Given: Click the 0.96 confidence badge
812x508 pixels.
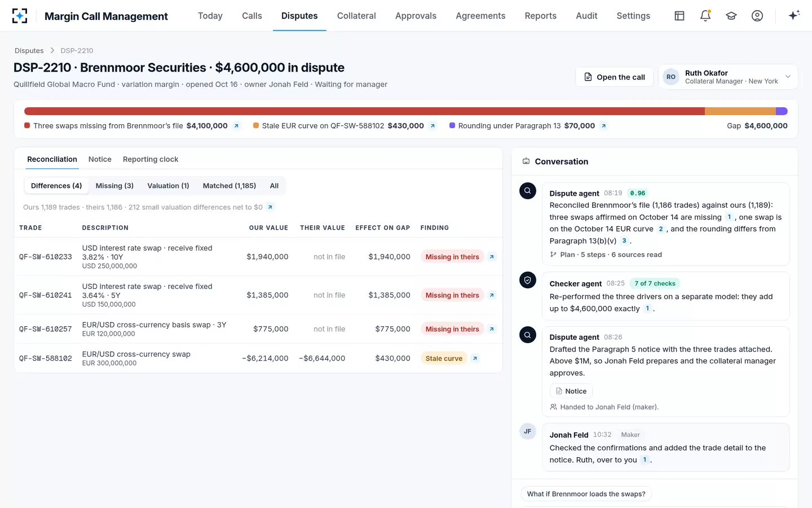Looking at the screenshot, I should click(638, 193).
